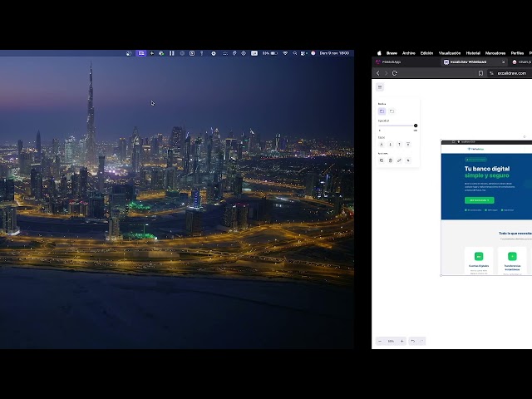The width and height of the screenshot is (532, 399).
Task: Open the Edición menu
Action: click(x=426, y=53)
